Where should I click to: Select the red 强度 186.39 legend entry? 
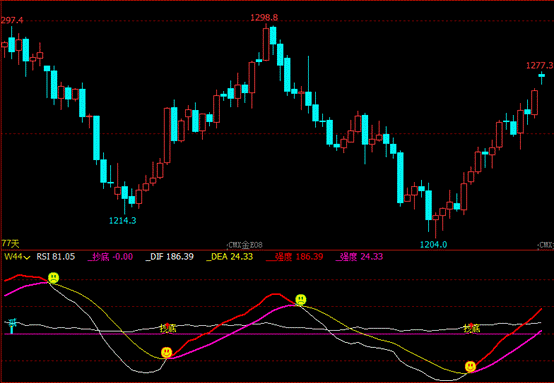coord(295,257)
